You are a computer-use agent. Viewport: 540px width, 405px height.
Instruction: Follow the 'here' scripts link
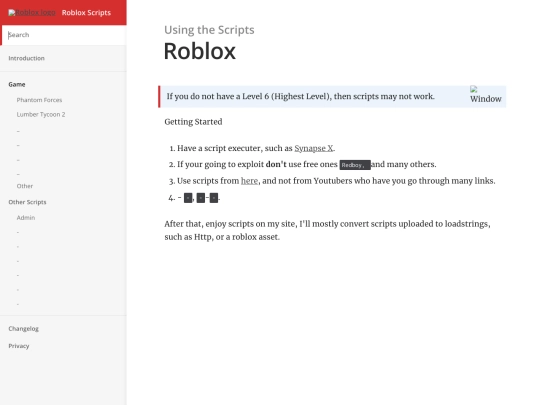click(x=249, y=181)
